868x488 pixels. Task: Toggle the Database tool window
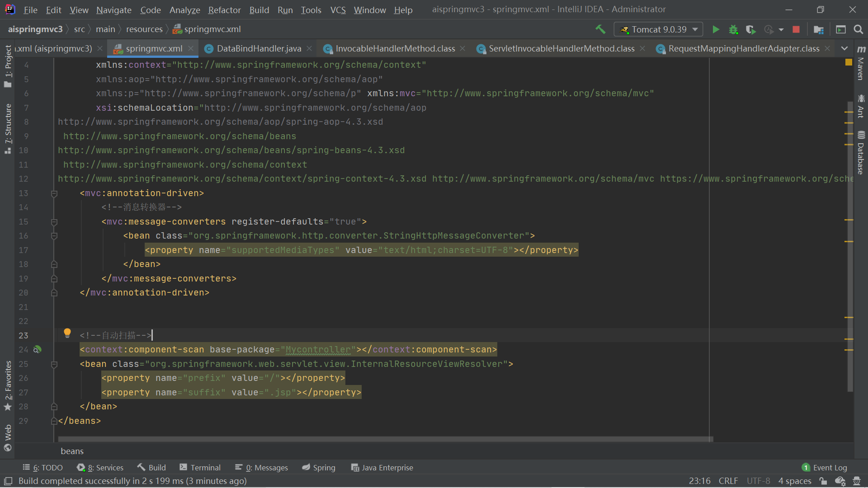tap(861, 153)
